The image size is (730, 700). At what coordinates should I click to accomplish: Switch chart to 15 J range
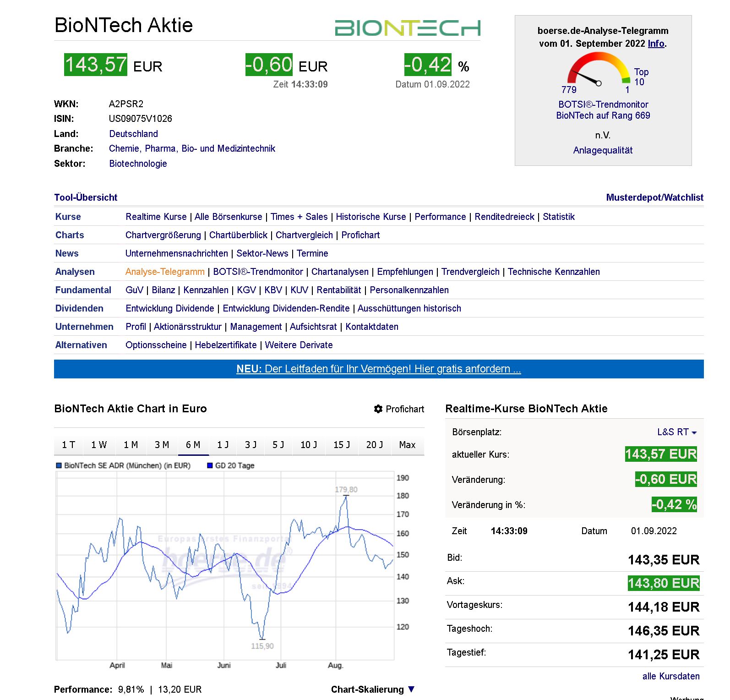[x=342, y=445]
